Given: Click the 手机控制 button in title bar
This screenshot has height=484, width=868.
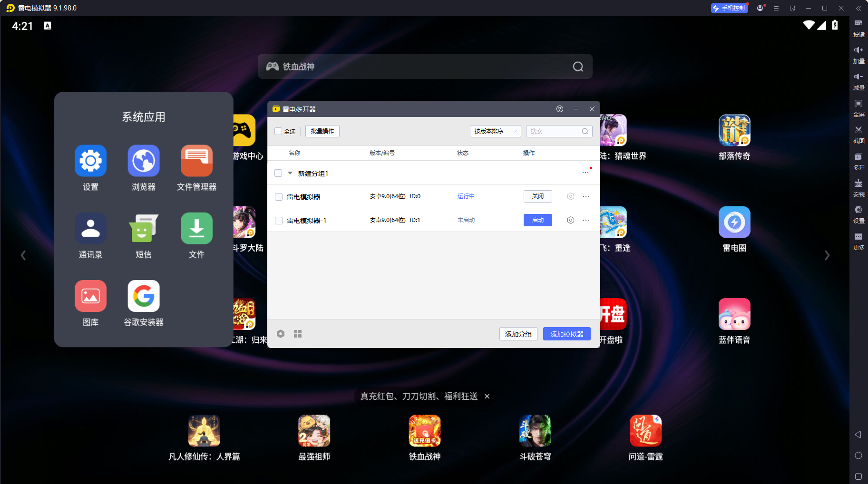Looking at the screenshot, I should 729,8.
